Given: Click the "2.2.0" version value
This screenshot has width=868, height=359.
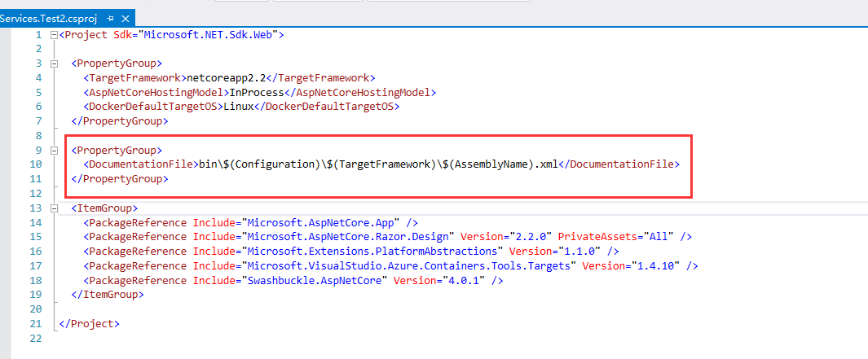Looking at the screenshot, I should pyautogui.click(x=531, y=237).
